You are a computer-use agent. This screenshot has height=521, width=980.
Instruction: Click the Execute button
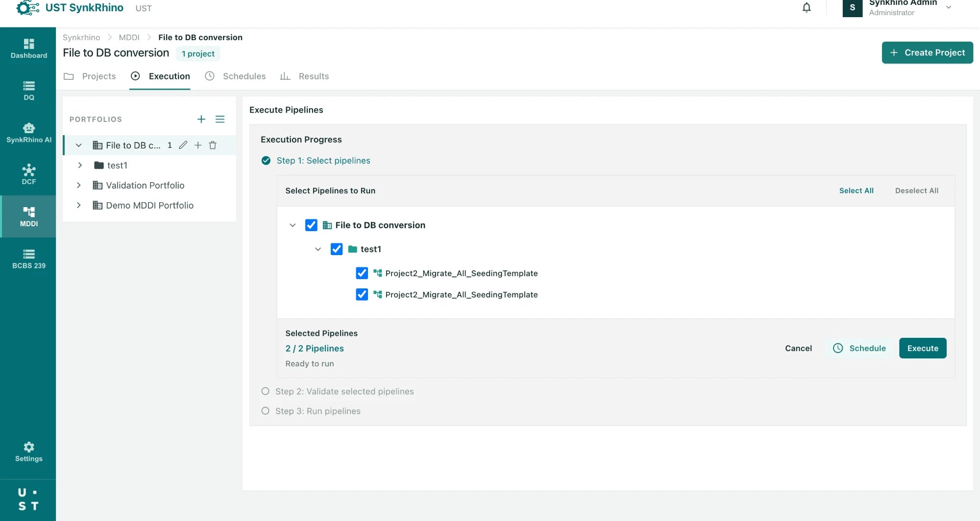click(923, 348)
